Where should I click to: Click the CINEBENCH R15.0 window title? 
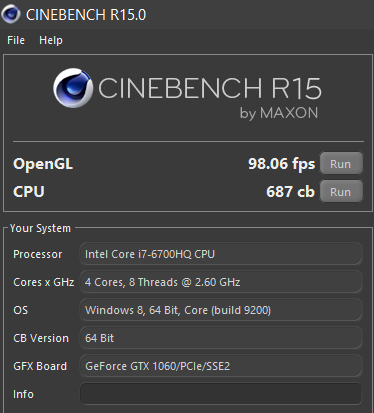(86, 15)
